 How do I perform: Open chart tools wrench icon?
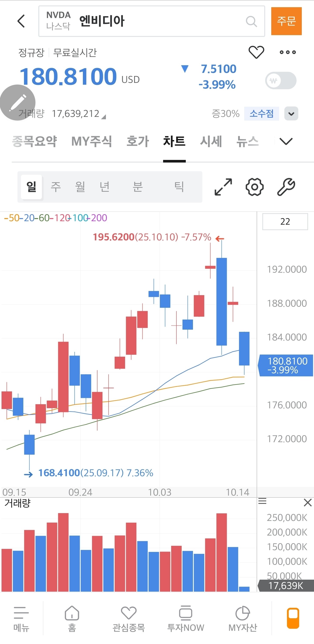click(286, 187)
